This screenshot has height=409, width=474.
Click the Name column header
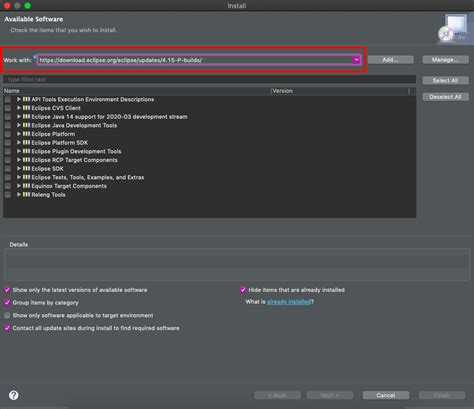[x=137, y=91]
